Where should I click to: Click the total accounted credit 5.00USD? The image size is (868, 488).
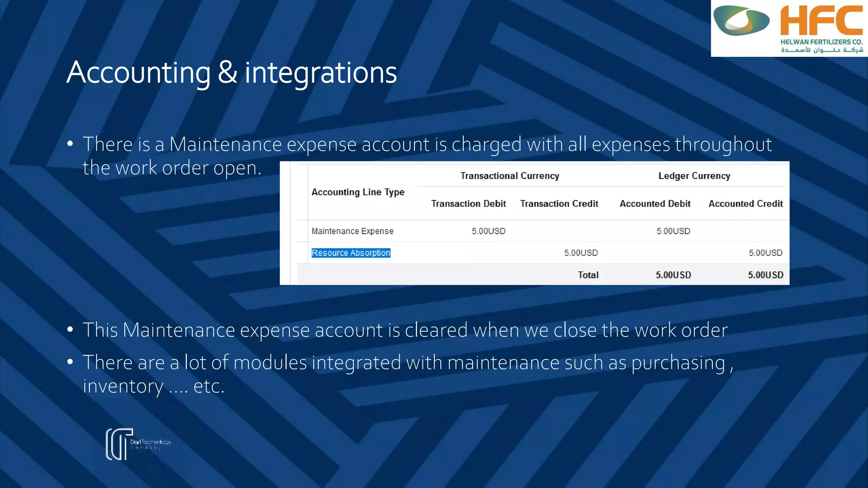coord(765,275)
